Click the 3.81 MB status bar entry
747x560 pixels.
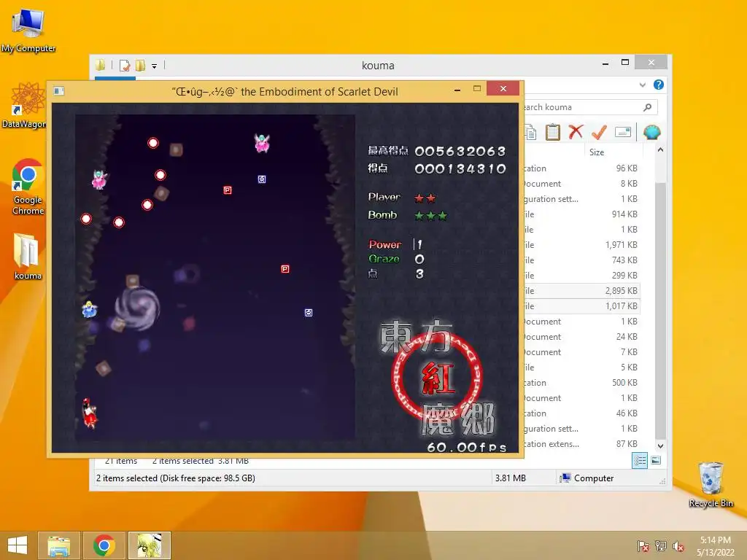click(510, 478)
